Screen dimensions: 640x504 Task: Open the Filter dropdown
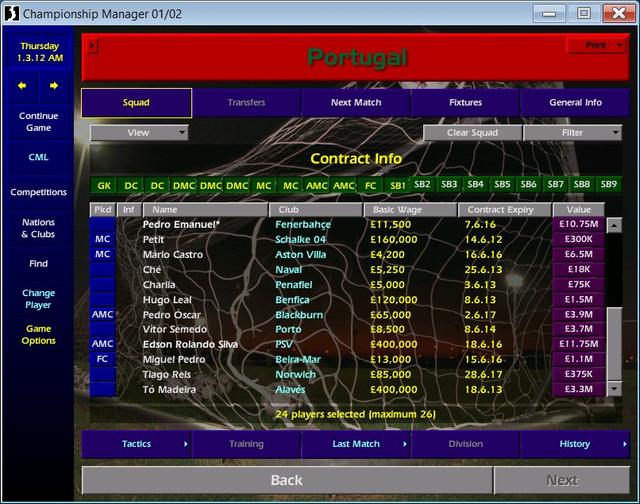click(572, 133)
